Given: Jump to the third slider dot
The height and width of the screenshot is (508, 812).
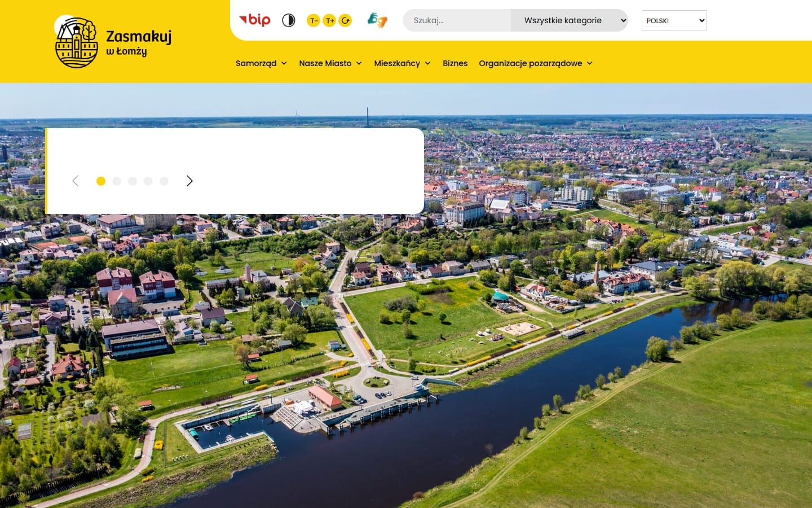Looking at the screenshot, I should (x=133, y=181).
